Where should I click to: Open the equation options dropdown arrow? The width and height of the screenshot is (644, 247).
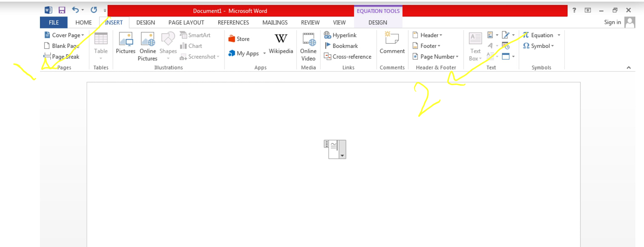342,155
